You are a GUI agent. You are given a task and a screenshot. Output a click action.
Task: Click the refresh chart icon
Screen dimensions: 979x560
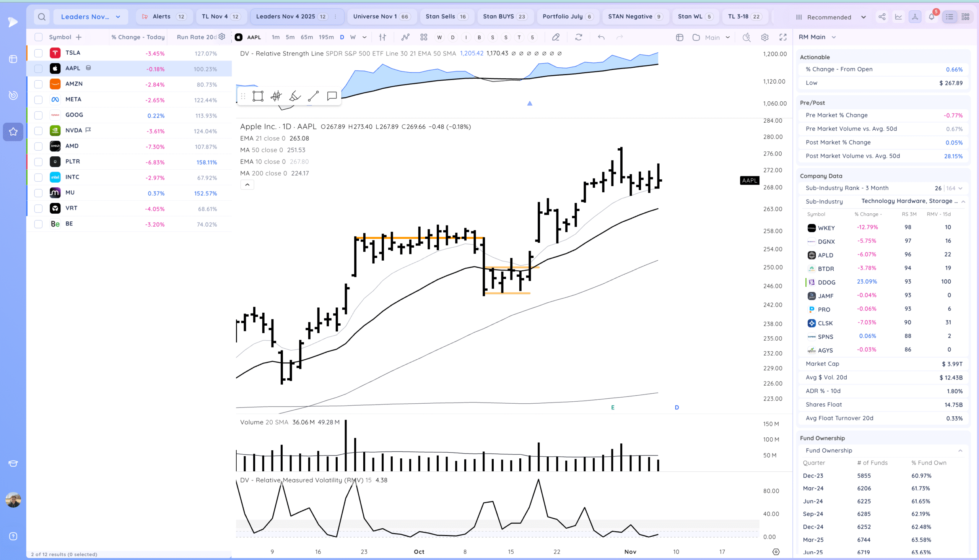coord(579,37)
